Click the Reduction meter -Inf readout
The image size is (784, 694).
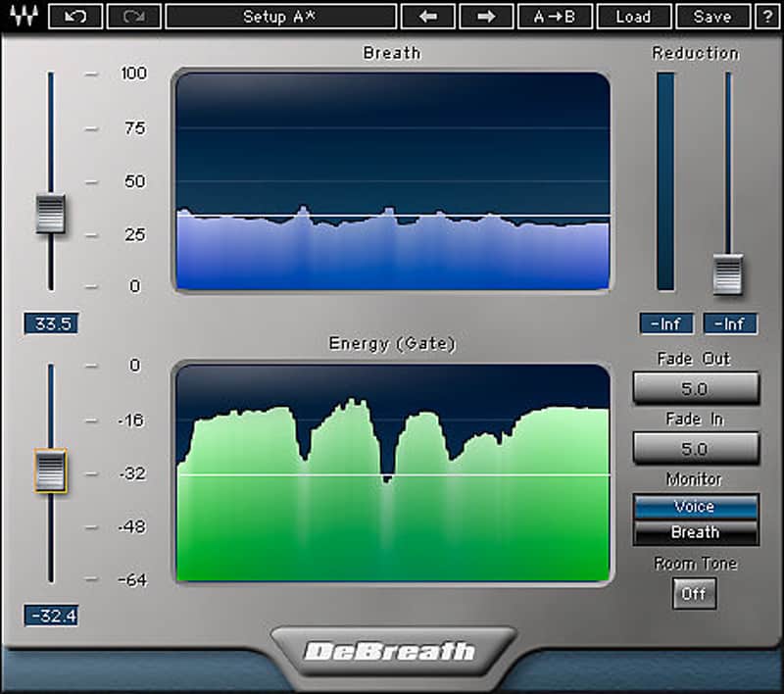click(666, 324)
